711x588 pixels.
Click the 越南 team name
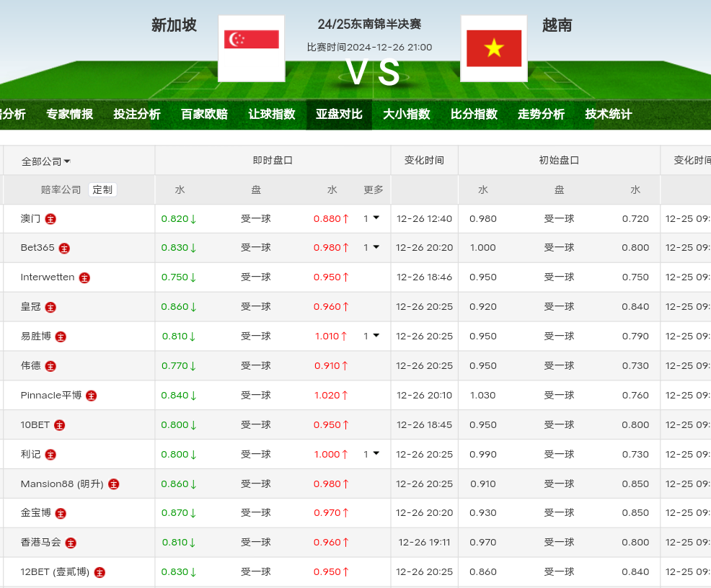pos(557,25)
